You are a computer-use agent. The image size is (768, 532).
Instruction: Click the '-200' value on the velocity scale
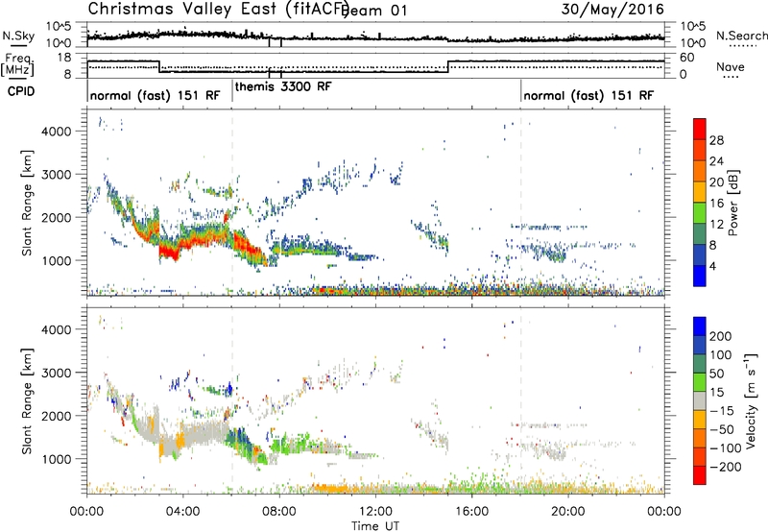(726, 467)
